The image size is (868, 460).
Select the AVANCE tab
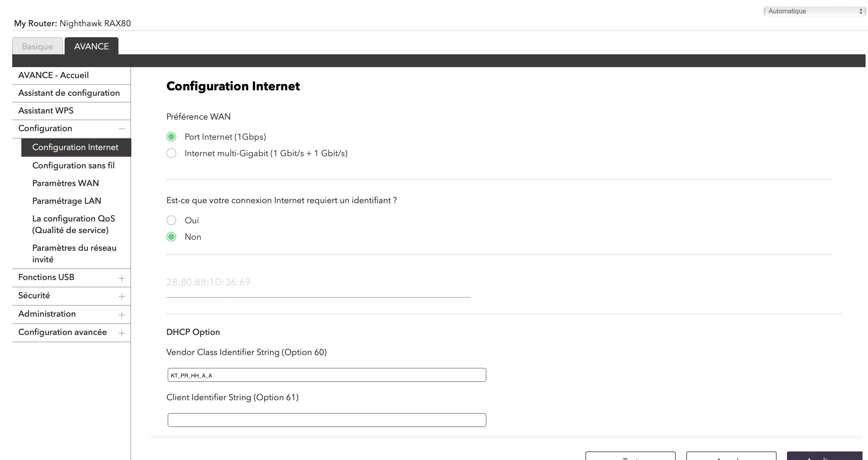[x=91, y=46]
